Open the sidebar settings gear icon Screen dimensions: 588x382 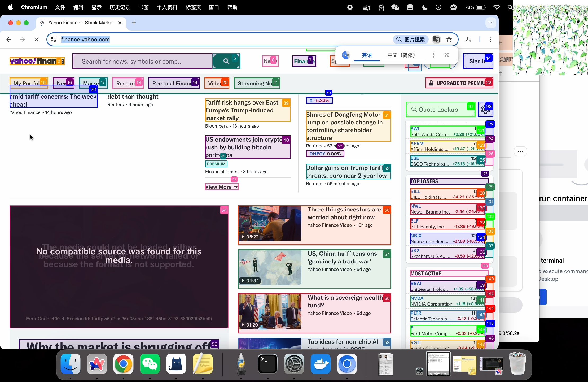pyautogui.click(x=485, y=110)
